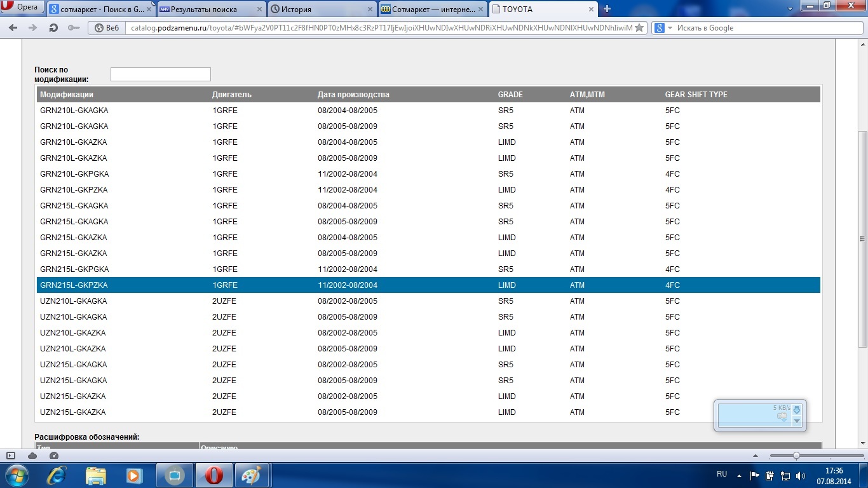Click the Дата производства column header
This screenshot has height=488, width=868.
(353, 95)
